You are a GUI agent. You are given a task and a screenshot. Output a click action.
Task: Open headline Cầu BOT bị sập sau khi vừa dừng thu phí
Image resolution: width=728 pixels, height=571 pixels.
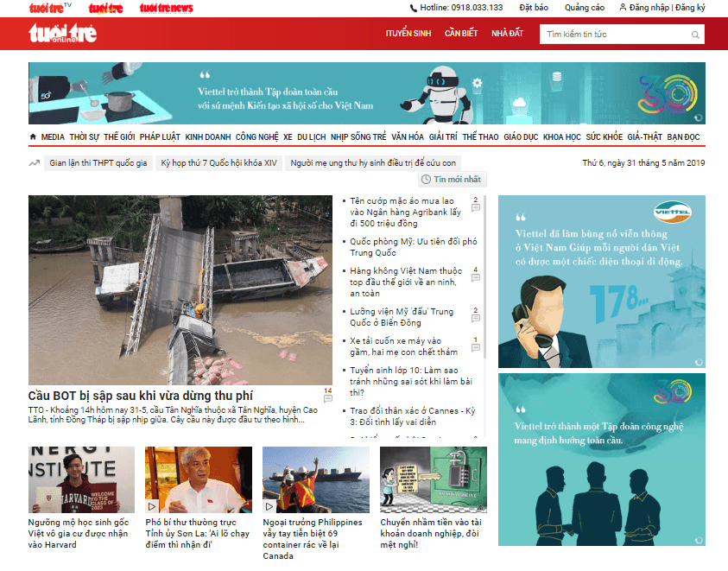pyautogui.click(x=141, y=396)
